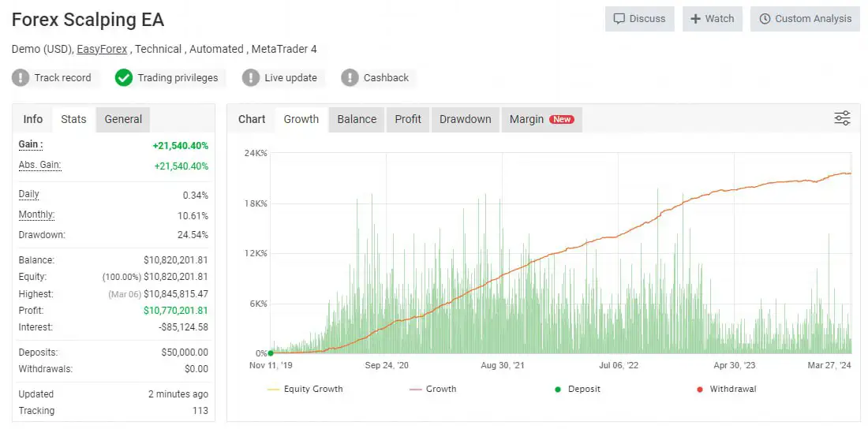Click the Cashback warning icon
Image resolution: width=868 pixels, height=429 pixels.
(x=350, y=77)
